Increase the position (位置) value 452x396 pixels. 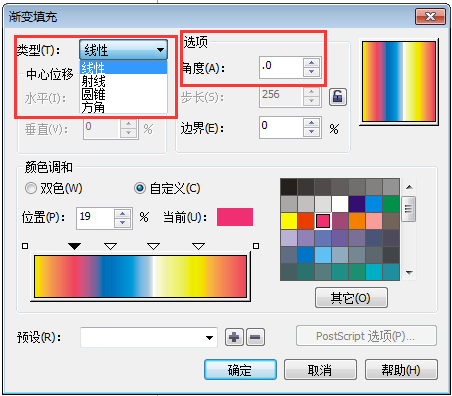(x=123, y=214)
